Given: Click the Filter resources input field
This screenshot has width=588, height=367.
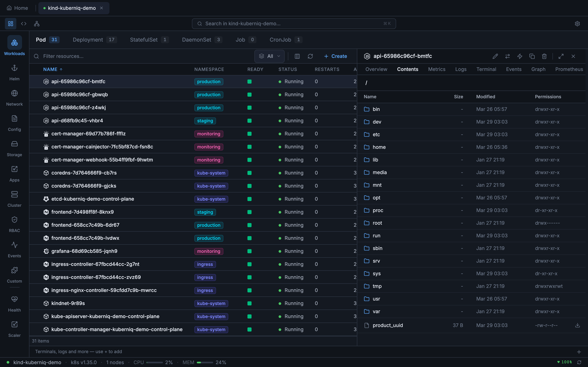Looking at the screenshot, I should (x=97, y=56).
